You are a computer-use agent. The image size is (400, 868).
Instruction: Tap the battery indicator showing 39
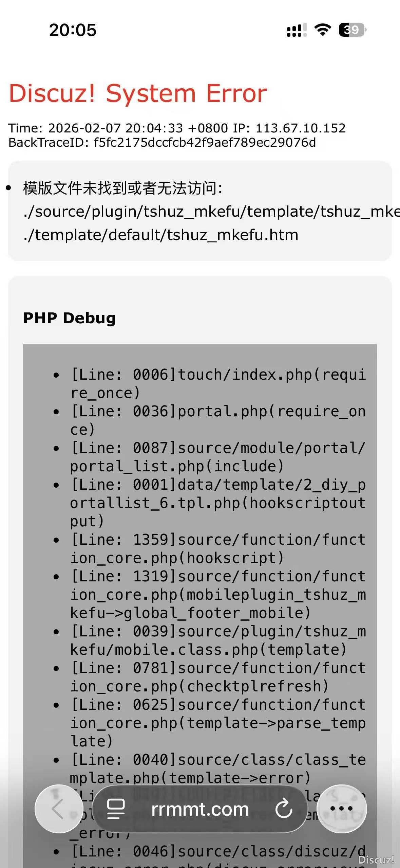click(x=352, y=30)
